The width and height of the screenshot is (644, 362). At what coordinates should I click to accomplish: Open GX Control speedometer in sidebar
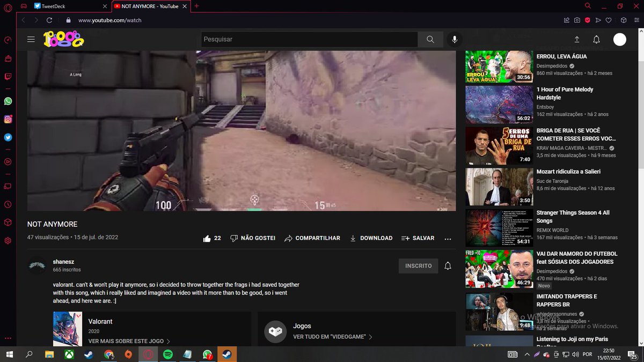point(8,40)
